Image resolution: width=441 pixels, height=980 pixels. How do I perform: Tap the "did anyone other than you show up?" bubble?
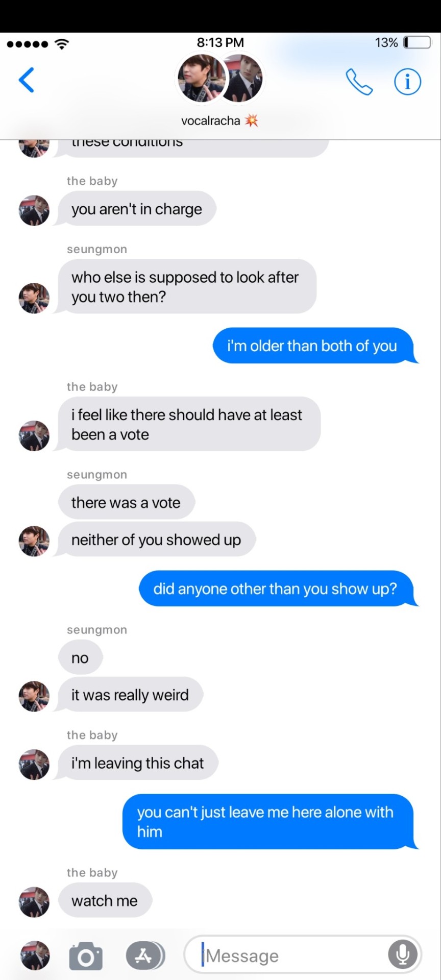click(277, 589)
